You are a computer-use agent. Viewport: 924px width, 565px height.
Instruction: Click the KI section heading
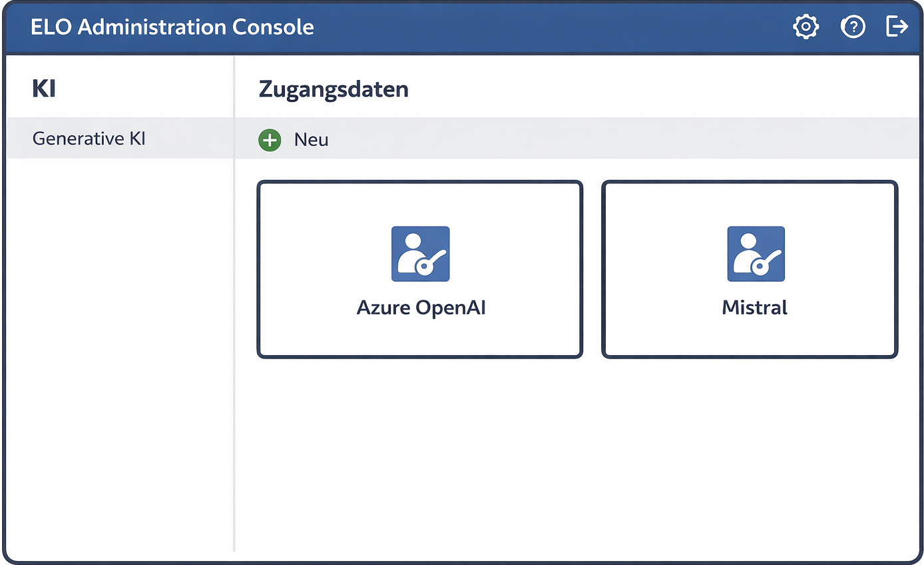(x=44, y=87)
